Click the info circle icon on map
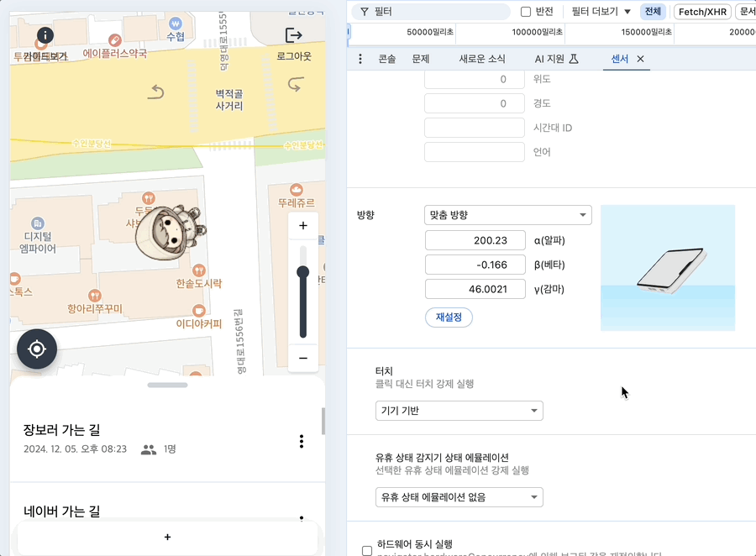This screenshot has width=756, height=556. click(x=45, y=35)
